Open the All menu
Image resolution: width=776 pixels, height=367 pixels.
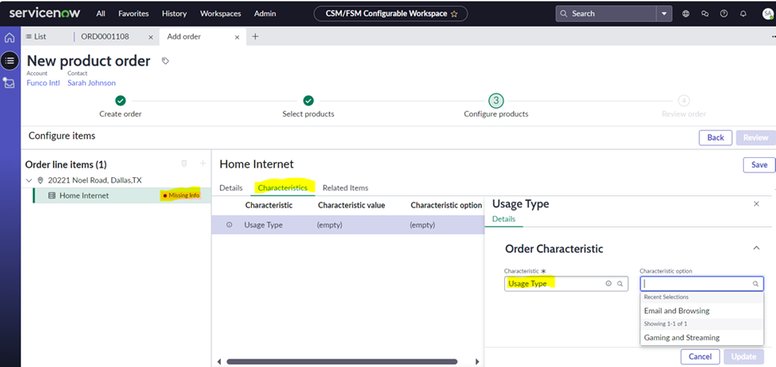coord(100,14)
